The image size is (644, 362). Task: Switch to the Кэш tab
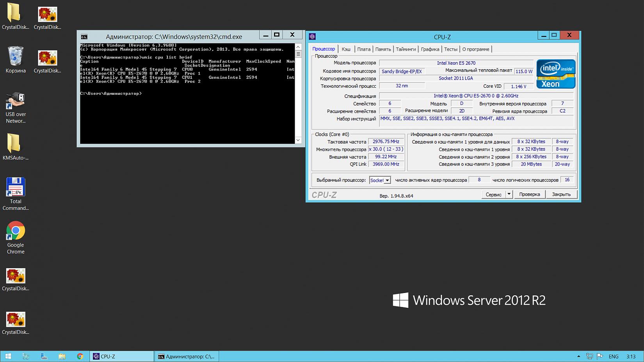(x=346, y=49)
